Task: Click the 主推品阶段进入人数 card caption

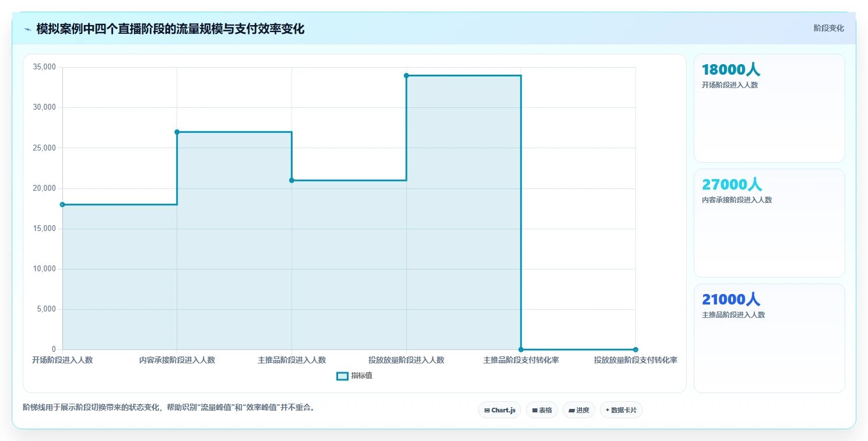Action: tap(733, 314)
